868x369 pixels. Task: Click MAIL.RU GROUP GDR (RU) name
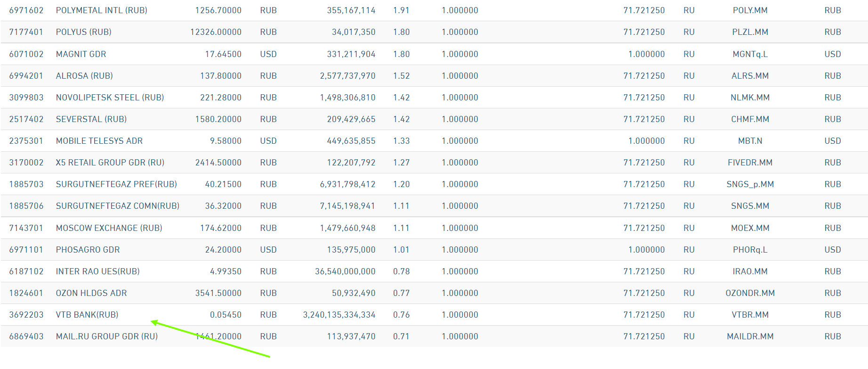[107, 336]
